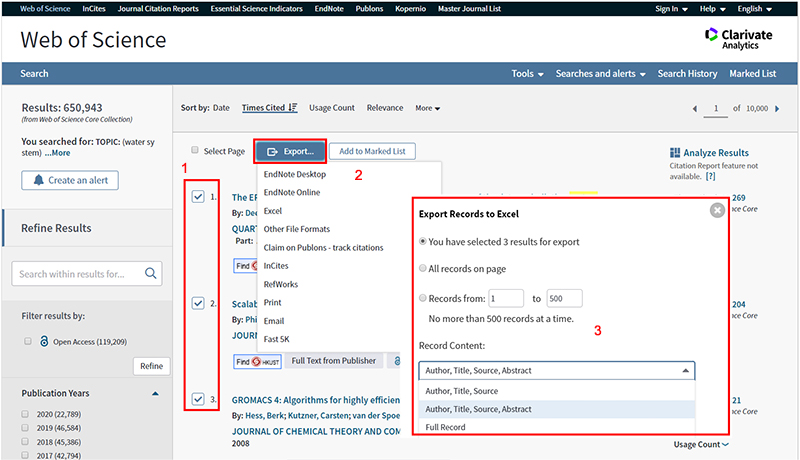800x460 pixels.
Task: Toggle the Select Page checkbox
Action: (x=194, y=150)
